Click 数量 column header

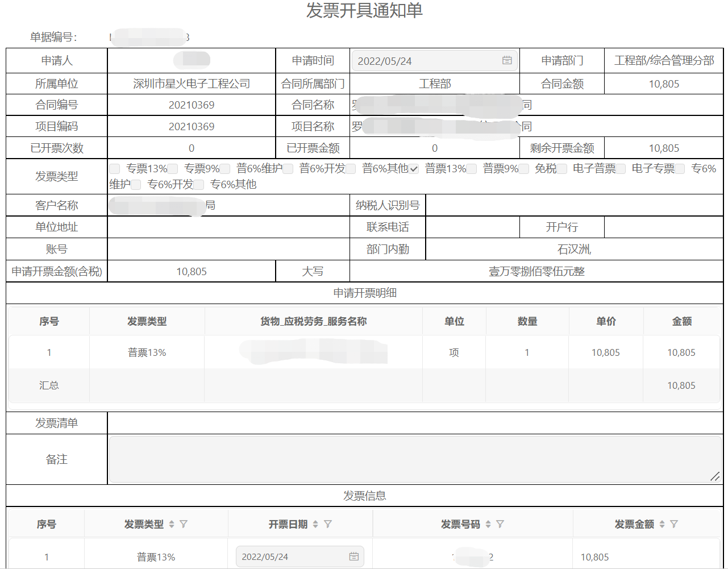(x=527, y=321)
